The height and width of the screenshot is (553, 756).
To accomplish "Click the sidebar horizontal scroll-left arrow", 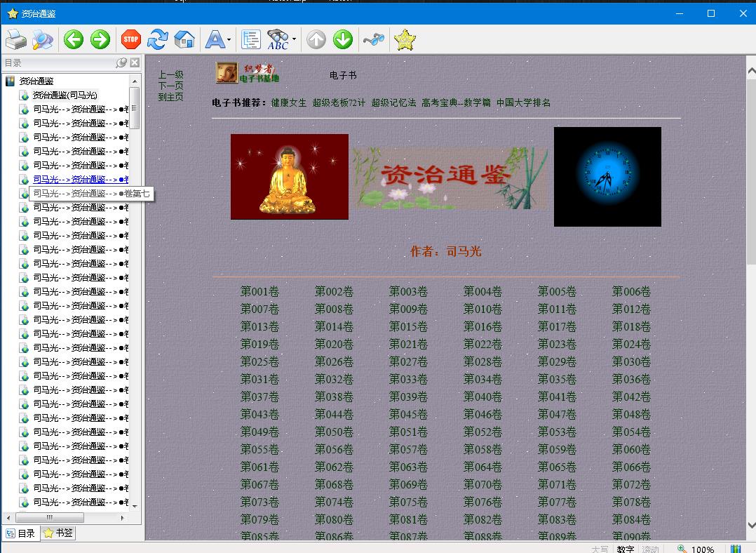I will [8, 518].
